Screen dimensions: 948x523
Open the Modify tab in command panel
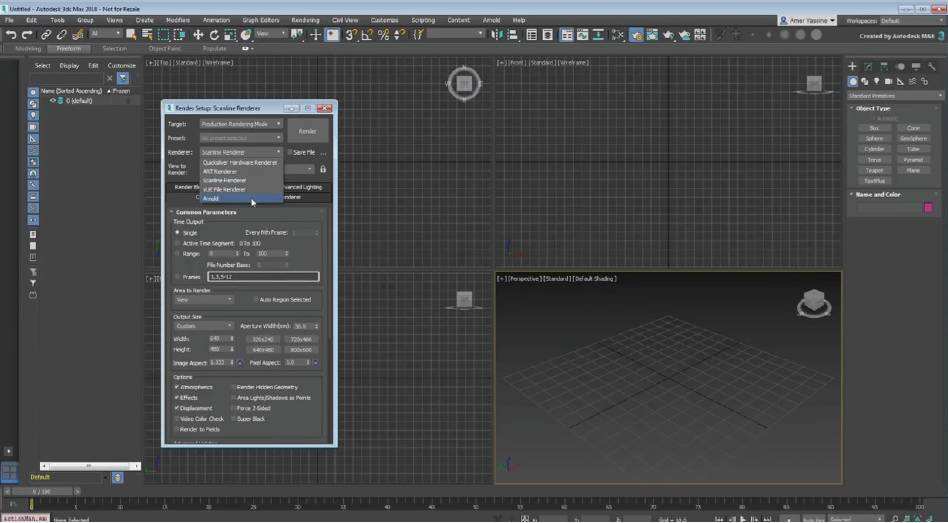(x=869, y=66)
